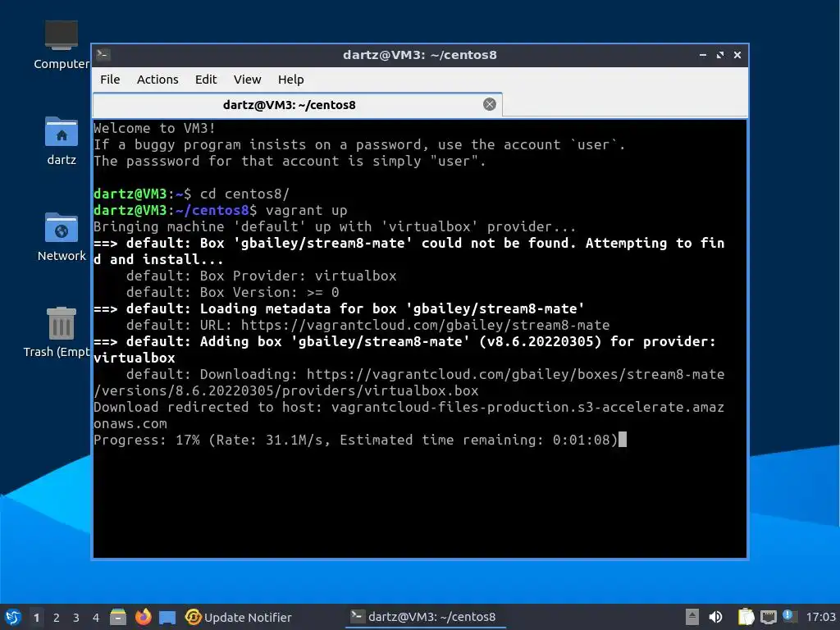Click the terminal icon in title bar
Viewport: 840px width, 630px height.
103,55
